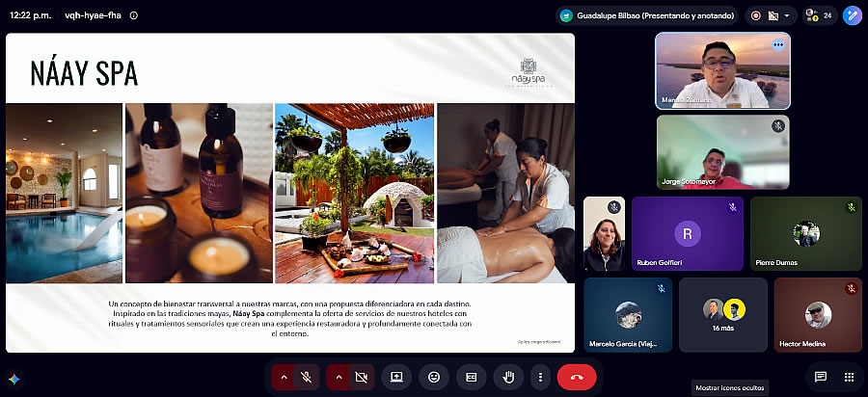Click muted mic icon on Hector Medina tile

(x=851, y=288)
